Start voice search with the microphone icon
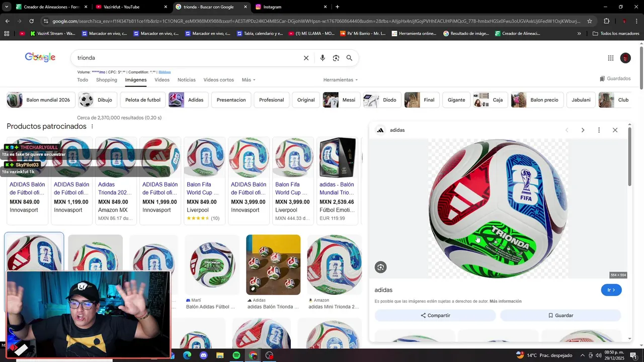Image resolution: width=644 pixels, height=362 pixels. point(323,58)
